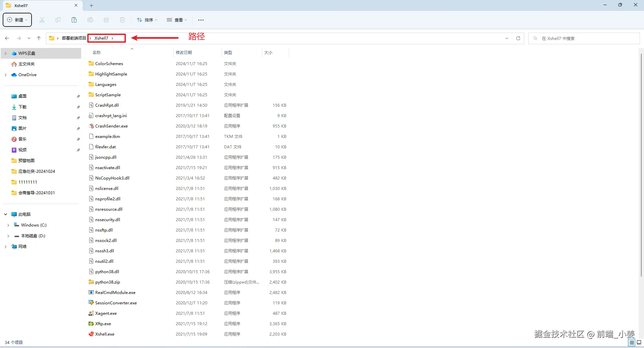
Task: Click the Cut scissors icon in toolbar
Action: 42,20
